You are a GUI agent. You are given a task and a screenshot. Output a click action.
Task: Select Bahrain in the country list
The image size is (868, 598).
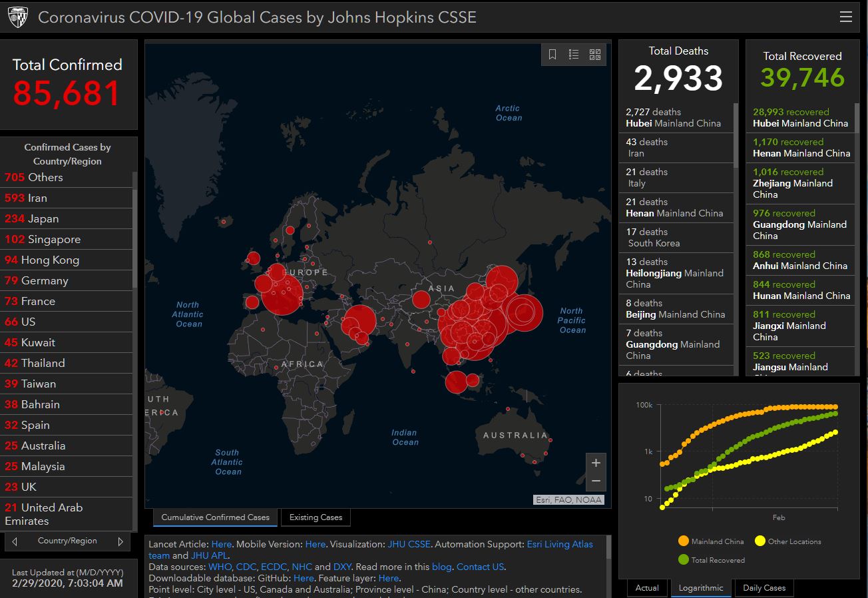(67, 404)
